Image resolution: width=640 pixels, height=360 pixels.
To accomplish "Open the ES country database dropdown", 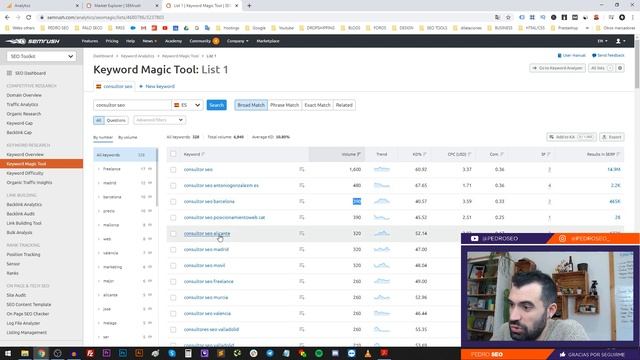I will coord(187,105).
